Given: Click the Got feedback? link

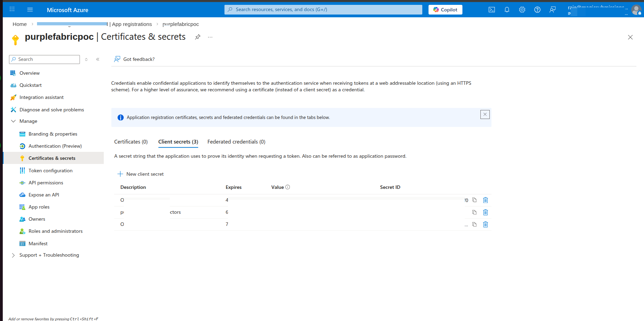Looking at the screenshot, I should click(x=139, y=59).
